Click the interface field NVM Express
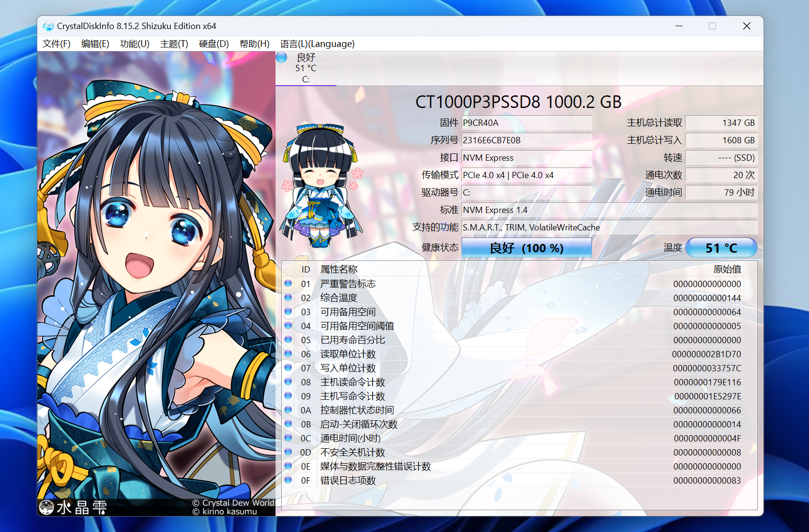The height and width of the screenshot is (532, 809). pyautogui.click(x=527, y=158)
